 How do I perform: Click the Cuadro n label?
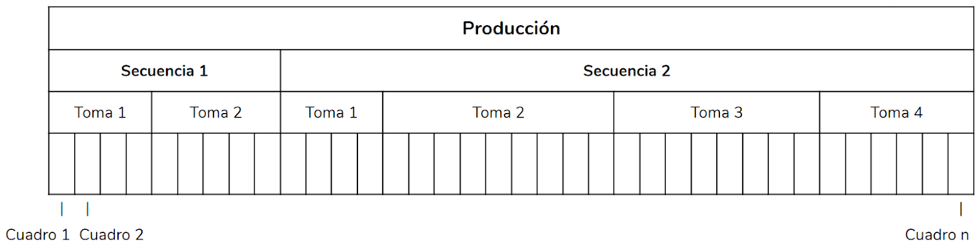[937, 234]
